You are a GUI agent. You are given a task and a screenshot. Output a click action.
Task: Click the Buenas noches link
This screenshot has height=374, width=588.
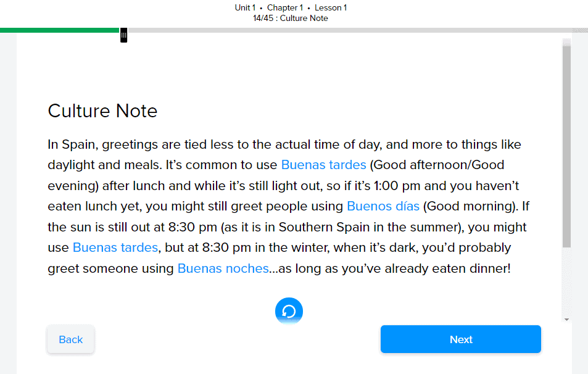click(x=223, y=268)
